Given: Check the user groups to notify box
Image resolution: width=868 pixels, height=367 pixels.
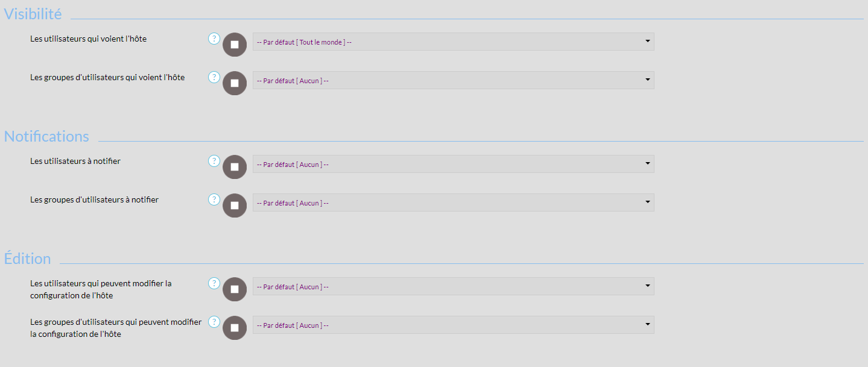Looking at the screenshot, I should [235, 205].
